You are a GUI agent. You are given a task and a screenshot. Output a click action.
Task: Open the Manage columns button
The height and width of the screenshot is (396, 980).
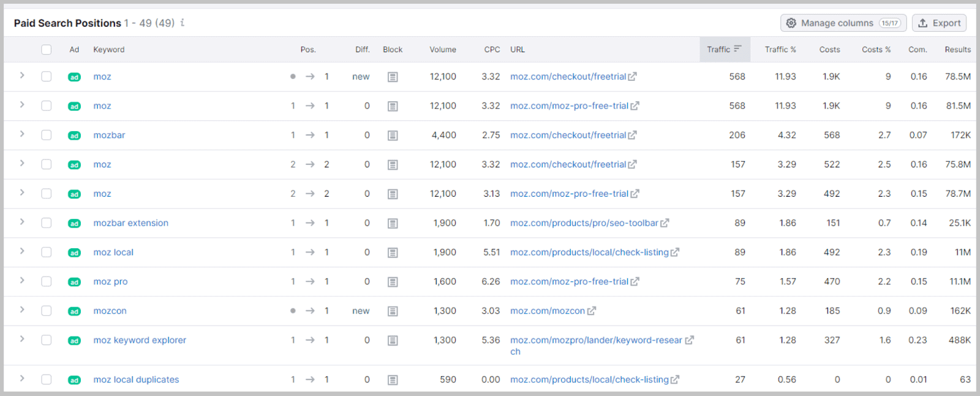tap(843, 23)
